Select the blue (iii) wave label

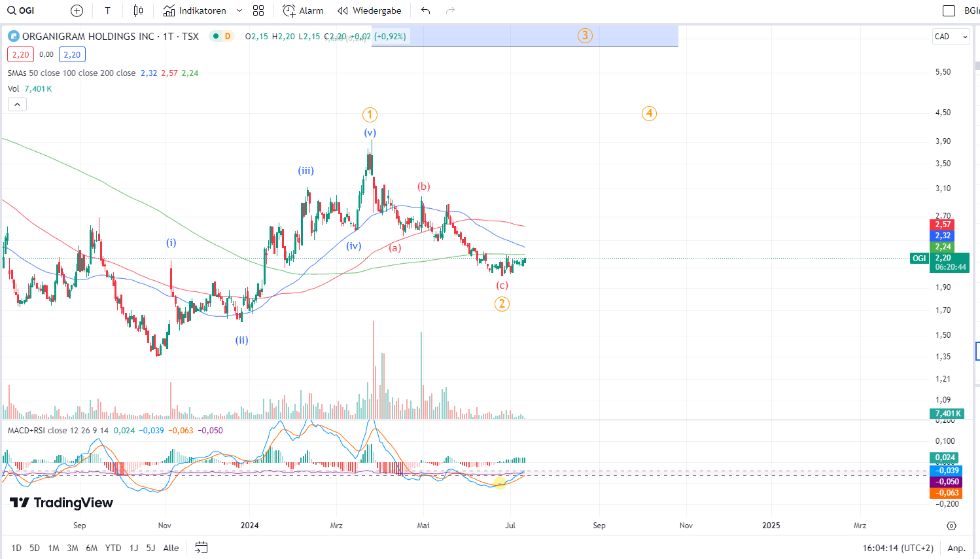[x=306, y=171]
